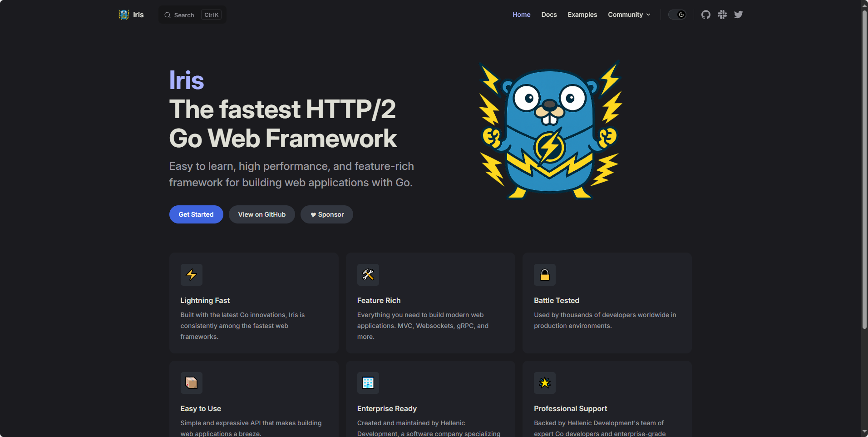Click the Easy to Use heading
Image resolution: width=868 pixels, height=437 pixels.
(201, 408)
